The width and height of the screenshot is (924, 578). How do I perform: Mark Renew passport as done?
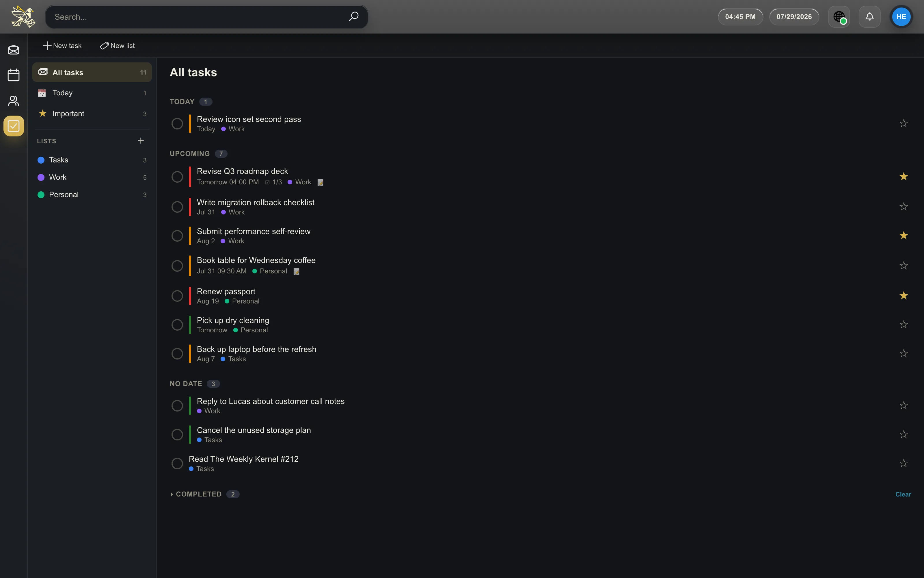(x=177, y=295)
